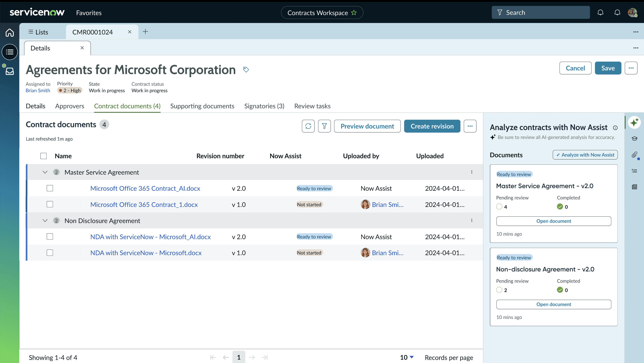Click Open document for Master Service Agreement

tap(554, 221)
